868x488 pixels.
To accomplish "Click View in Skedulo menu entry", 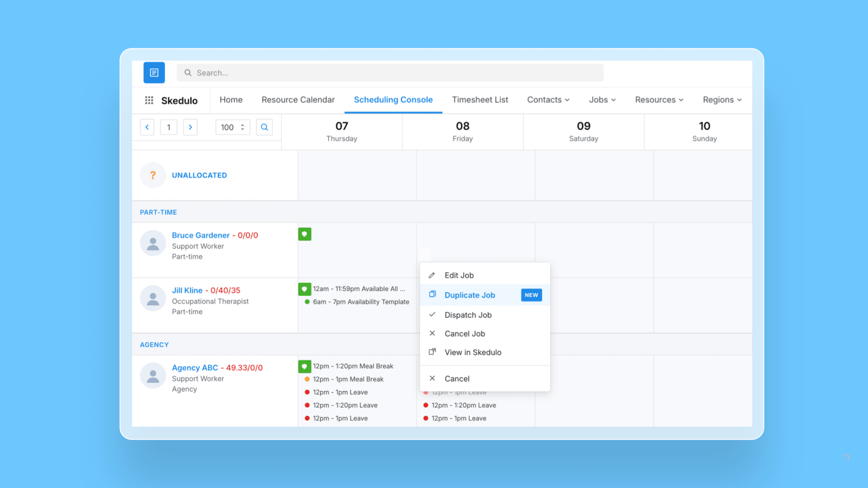I will 485,352.
